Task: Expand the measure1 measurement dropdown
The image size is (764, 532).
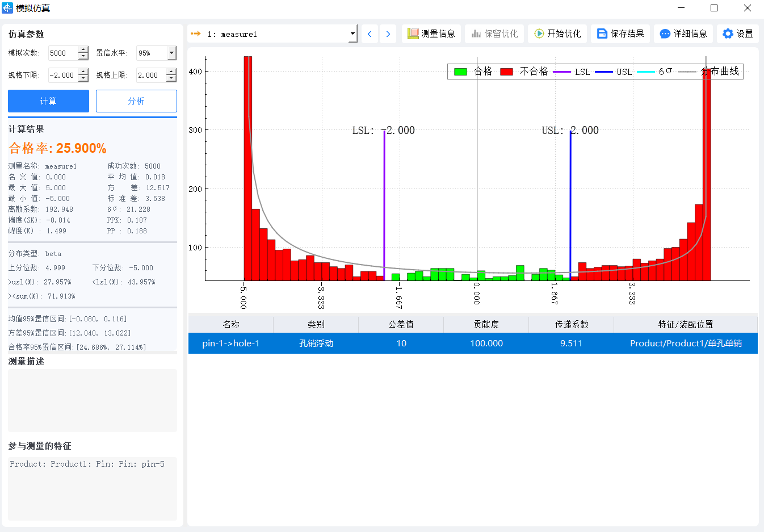Action: (x=352, y=34)
